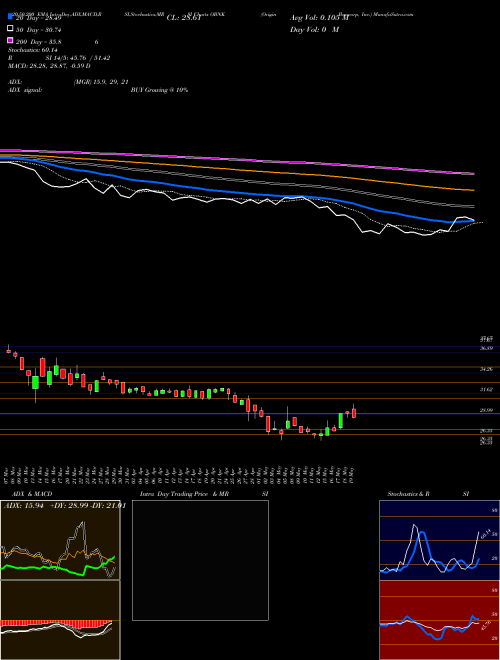500x660 pixels.
Task: Open the MACD histogram panel
Action: [60, 620]
